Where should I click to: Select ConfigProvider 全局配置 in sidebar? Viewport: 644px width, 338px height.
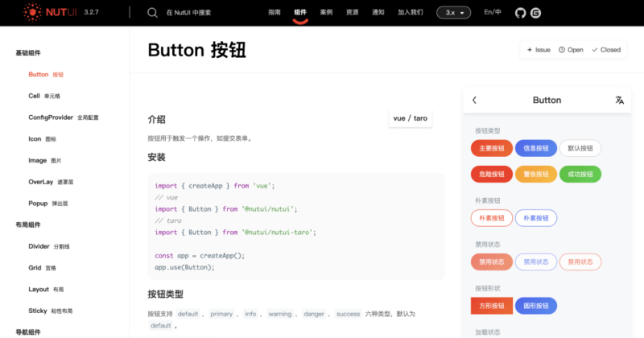pos(64,117)
